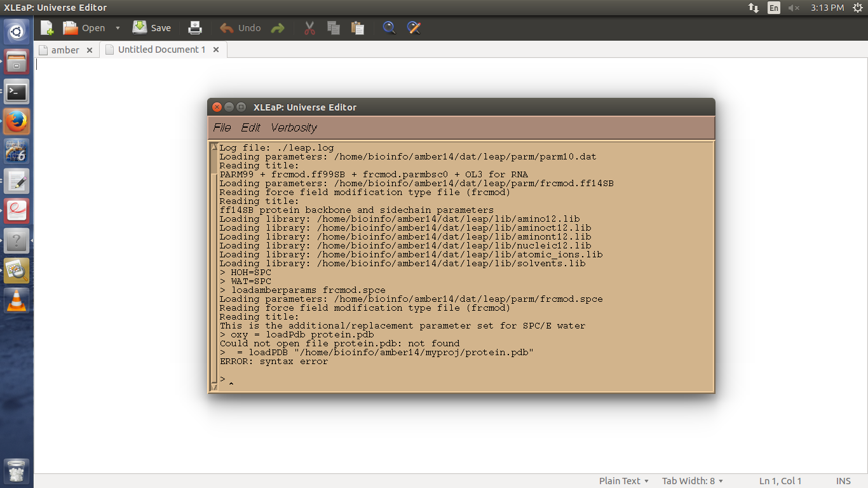
Task: Open the Find and Replace tool
Action: (414, 28)
